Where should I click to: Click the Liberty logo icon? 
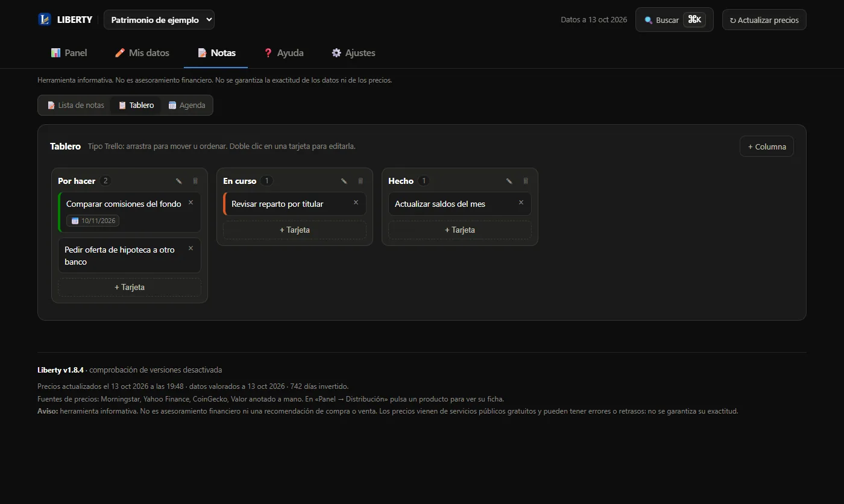45,19
